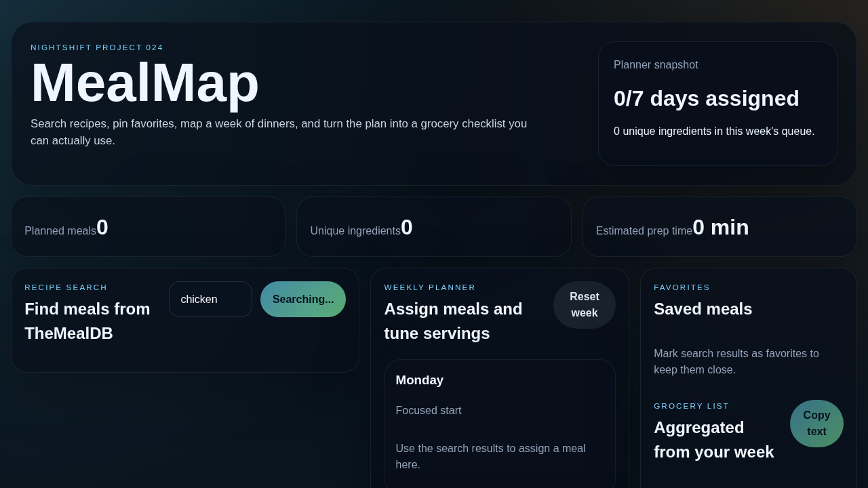Click the FAVORITES section header
The height and width of the screenshot is (488, 868).
(x=682, y=287)
